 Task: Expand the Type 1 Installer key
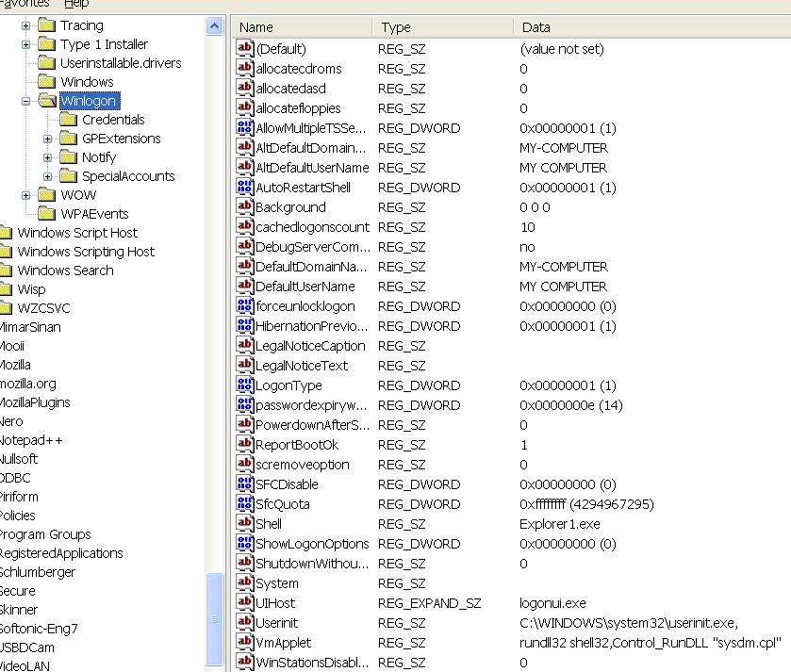pos(26,44)
